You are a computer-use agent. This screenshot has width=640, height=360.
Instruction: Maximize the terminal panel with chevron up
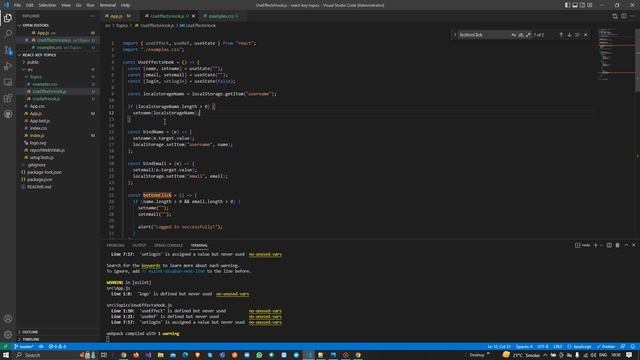click(x=626, y=245)
